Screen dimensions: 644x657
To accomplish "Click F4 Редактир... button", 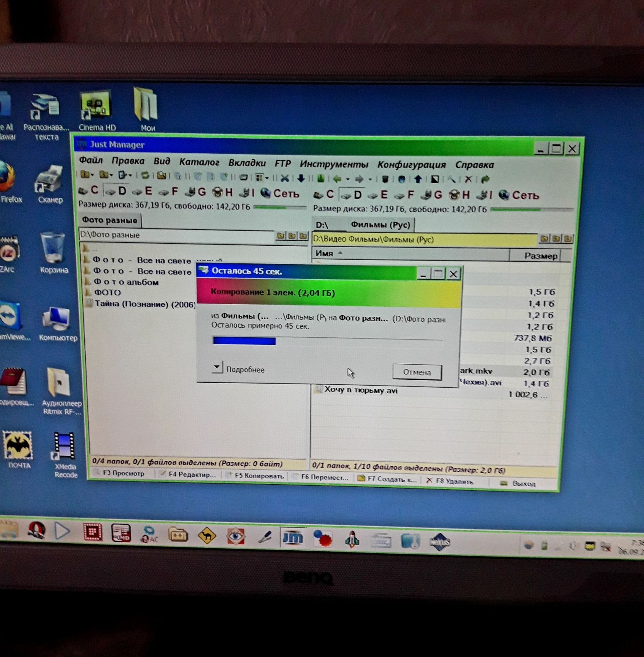I will [x=188, y=474].
